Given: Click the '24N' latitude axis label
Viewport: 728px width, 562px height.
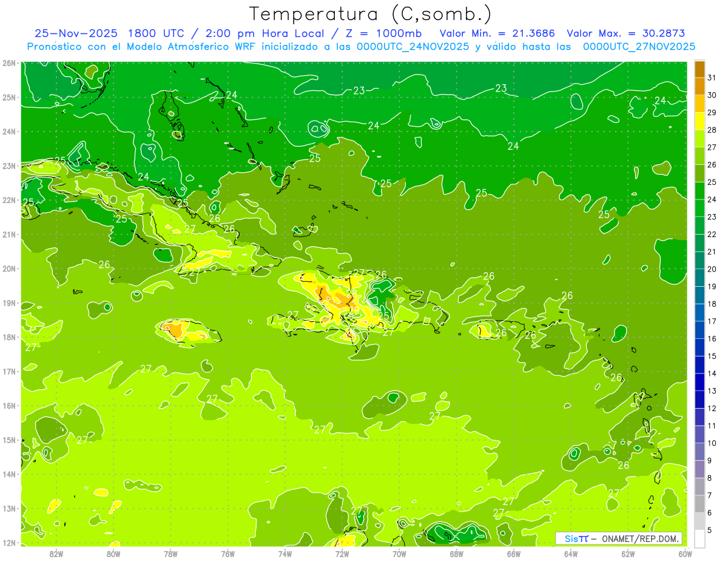Looking at the screenshot, I should tap(8, 132).
